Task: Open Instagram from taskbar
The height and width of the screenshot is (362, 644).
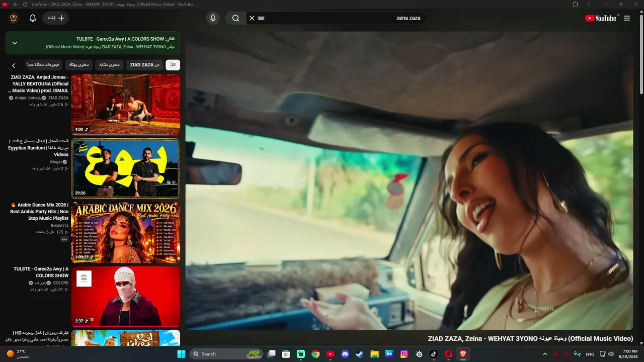Action: 404,354
